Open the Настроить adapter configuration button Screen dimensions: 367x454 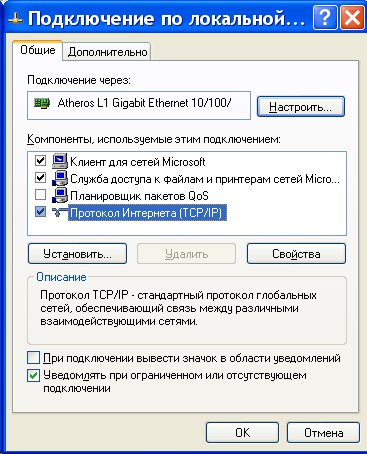point(301,107)
